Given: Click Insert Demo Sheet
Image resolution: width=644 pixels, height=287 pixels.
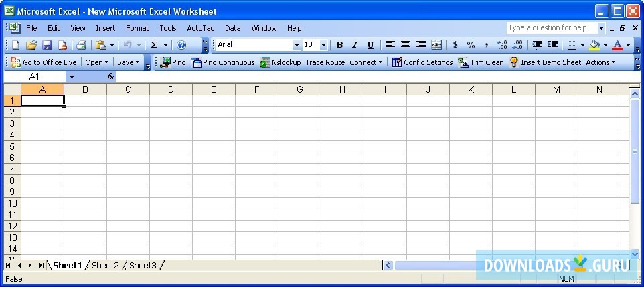Looking at the screenshot, I should coord(545,62).
